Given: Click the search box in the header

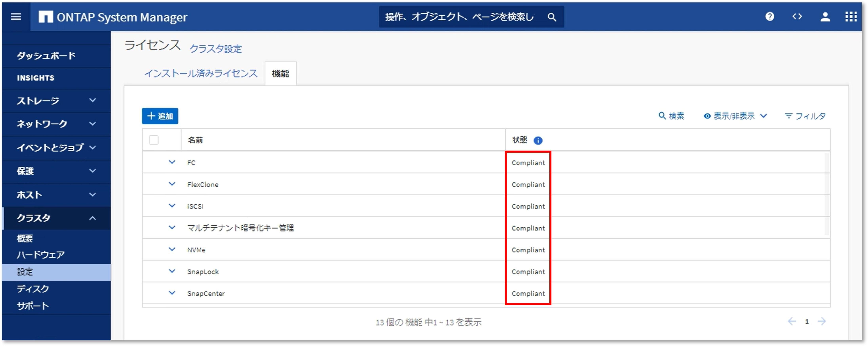Looking at the screenshot, I should coord(471,16).
